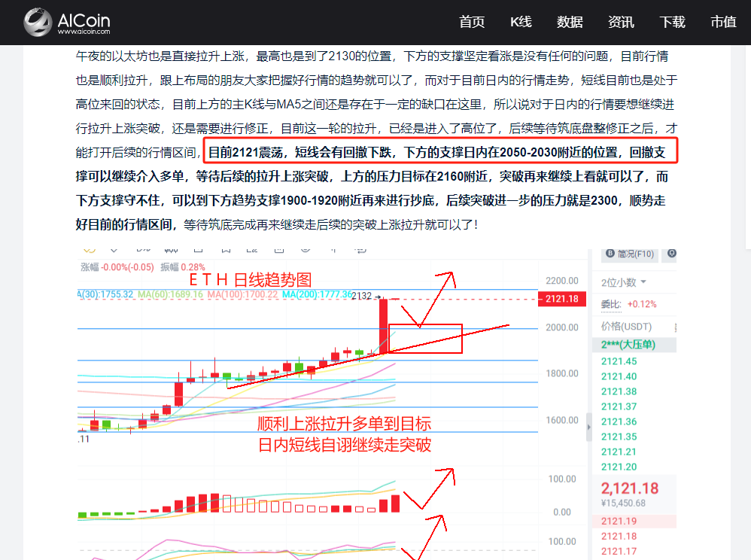Click ask price 2121.37
The width and height of the screenshot is (751, 560).
point(619,406)
